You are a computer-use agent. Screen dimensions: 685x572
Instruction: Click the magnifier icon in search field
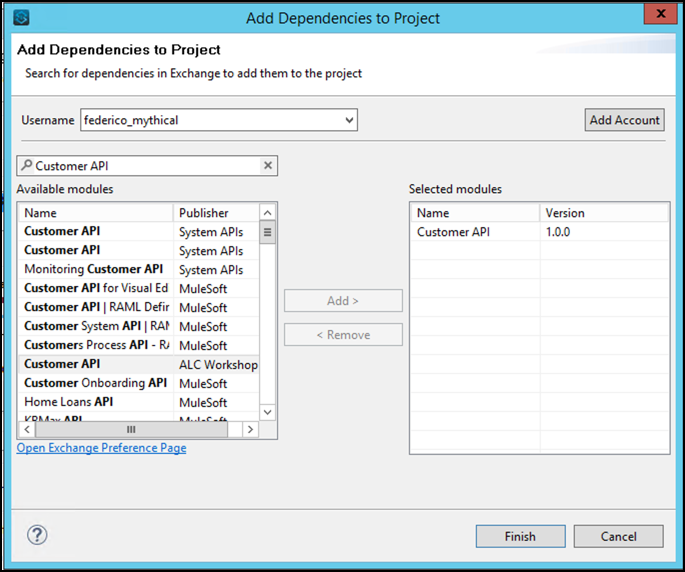tap(27, 165)
